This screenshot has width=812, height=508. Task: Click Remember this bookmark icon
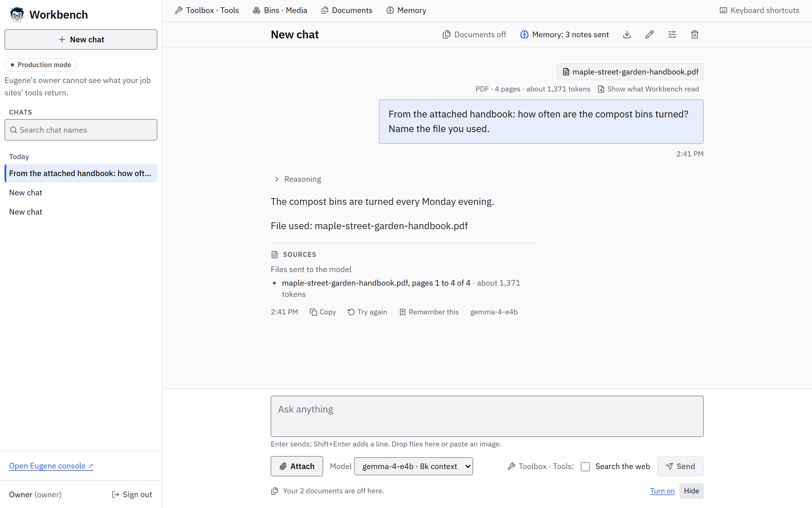[x=402, y=312]
